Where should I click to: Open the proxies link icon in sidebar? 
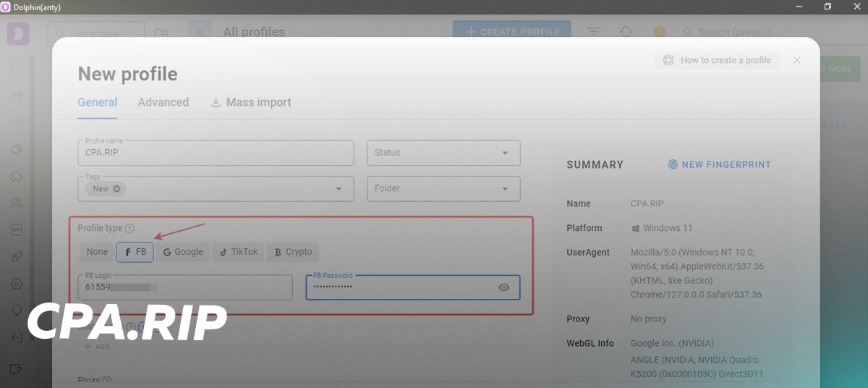[x=17, y=95]
